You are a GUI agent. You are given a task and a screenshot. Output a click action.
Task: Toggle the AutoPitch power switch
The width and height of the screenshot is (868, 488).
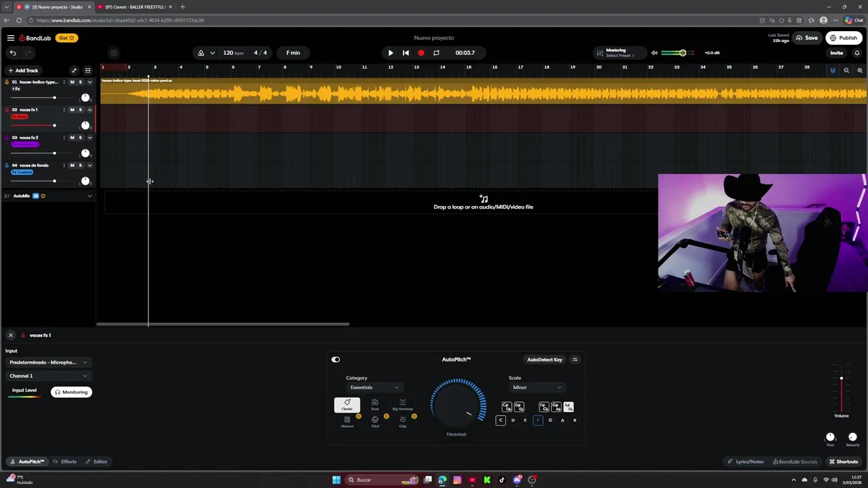(x=336, y=360)
